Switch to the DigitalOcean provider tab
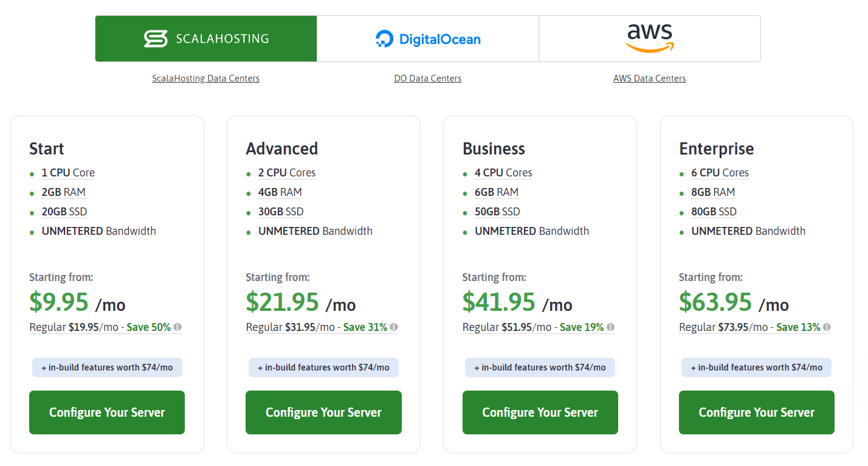The width and height of the screenshot is (868, 466). pos(428,39)
